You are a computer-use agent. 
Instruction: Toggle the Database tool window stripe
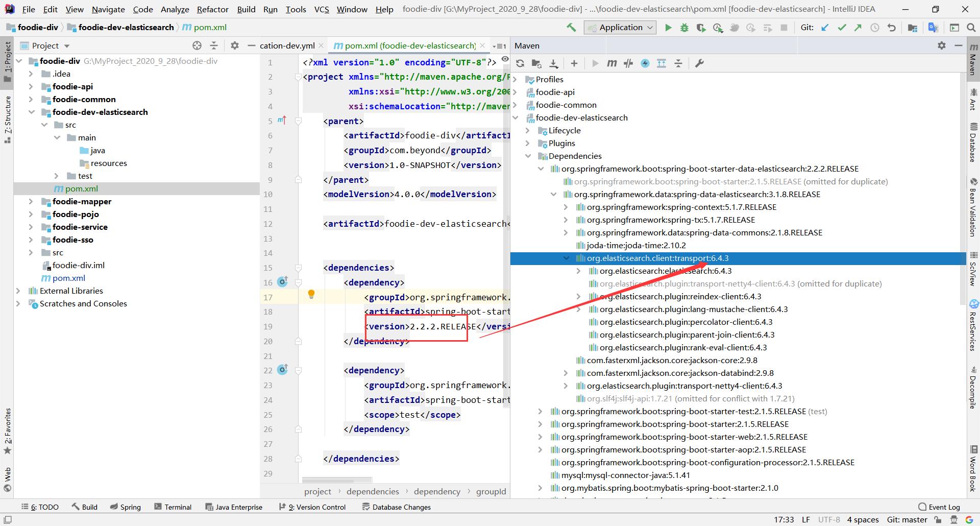(x=973, y=142)
